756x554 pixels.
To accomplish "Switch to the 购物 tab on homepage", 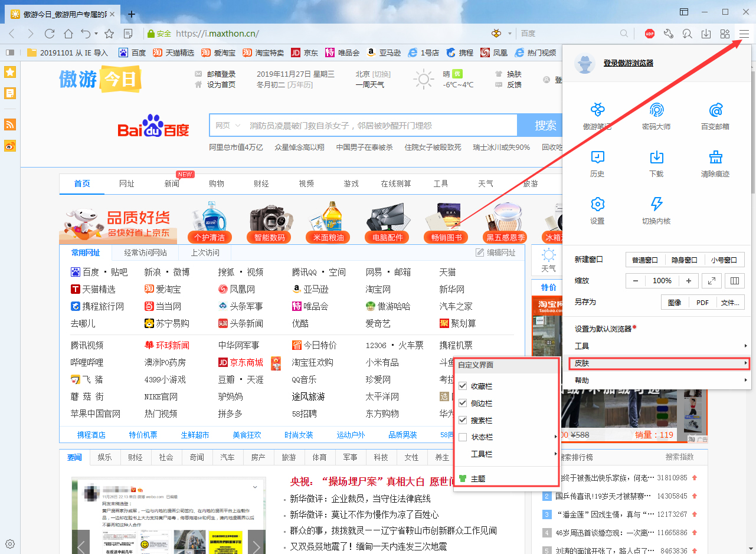I will (x=217, y=183).
